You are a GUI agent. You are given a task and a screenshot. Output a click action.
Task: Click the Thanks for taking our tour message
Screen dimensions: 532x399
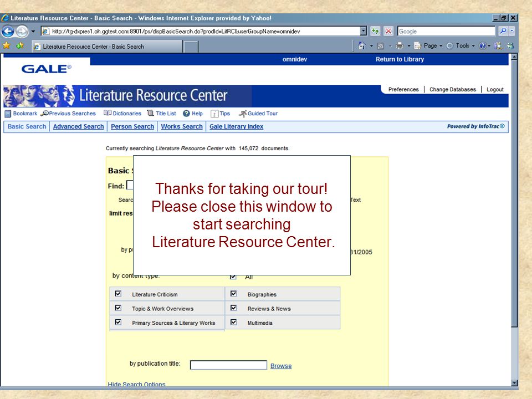(x=242, y=216)
